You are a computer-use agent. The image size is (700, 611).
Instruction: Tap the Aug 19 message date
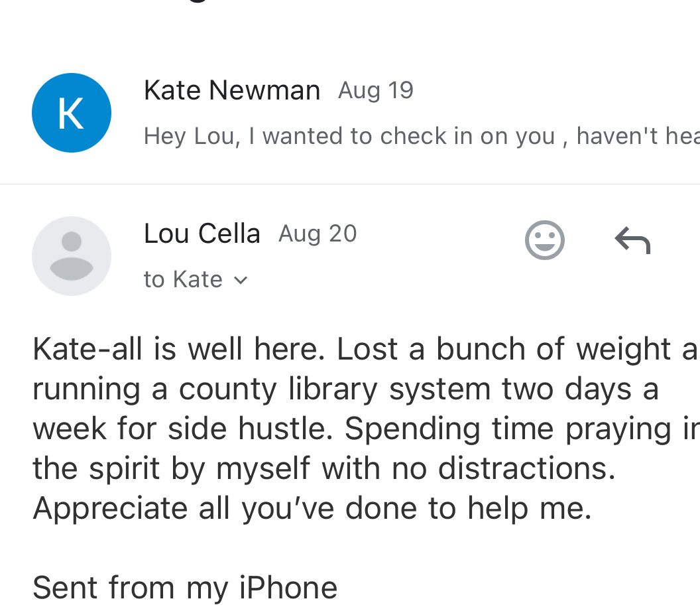(x=376, y=90)
